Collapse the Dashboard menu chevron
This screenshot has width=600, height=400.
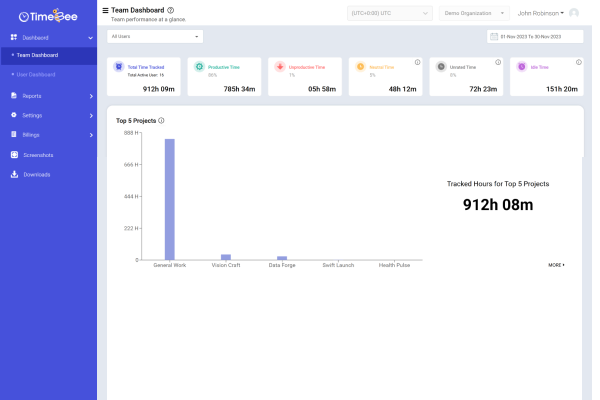pos(91,38)
